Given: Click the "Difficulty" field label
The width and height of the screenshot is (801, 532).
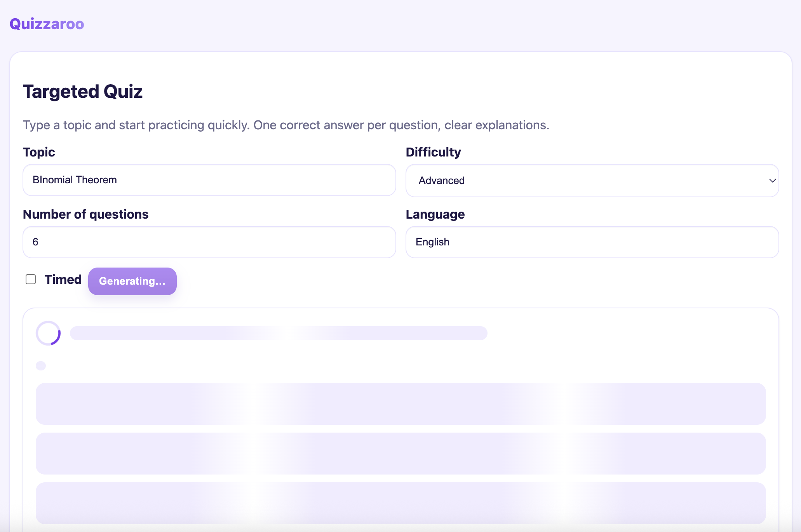Looking at the screenshot, I should 433,152.
